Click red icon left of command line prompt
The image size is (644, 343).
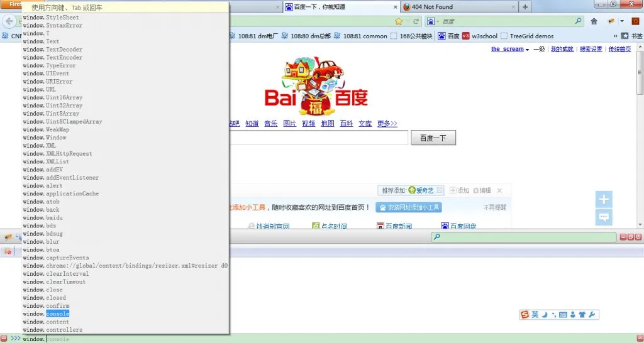click(x=4, y=339)
